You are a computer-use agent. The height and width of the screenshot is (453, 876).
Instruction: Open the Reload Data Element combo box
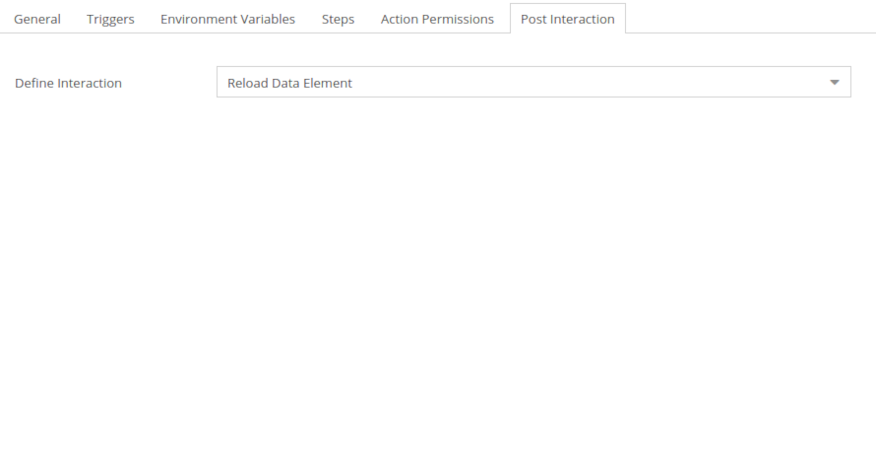[x=534, y=82]
